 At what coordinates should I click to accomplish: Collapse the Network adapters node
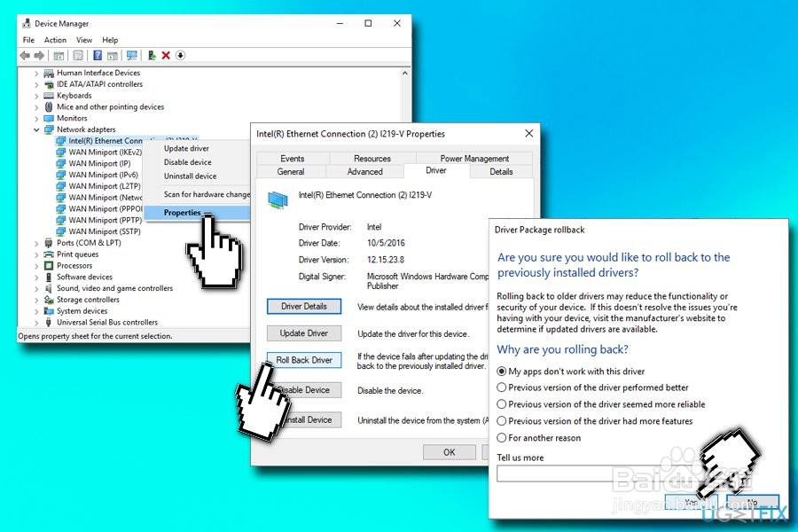click(x=36, y=129)
